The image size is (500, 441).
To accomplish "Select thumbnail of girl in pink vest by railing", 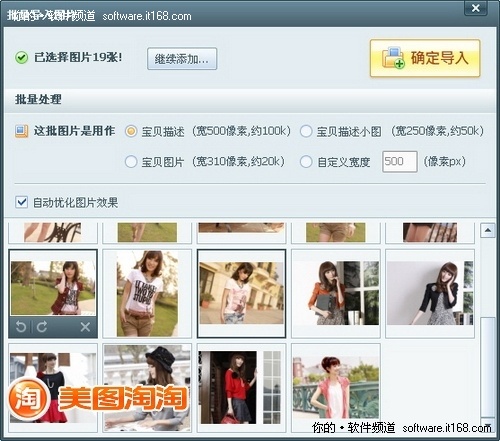I will pyautogui.click(x=336, y=387).
